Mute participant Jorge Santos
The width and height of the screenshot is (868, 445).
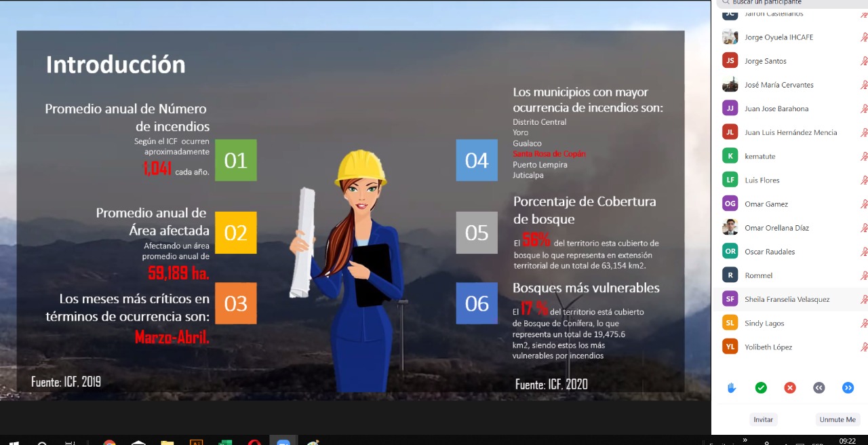click(x=864, y=61)
